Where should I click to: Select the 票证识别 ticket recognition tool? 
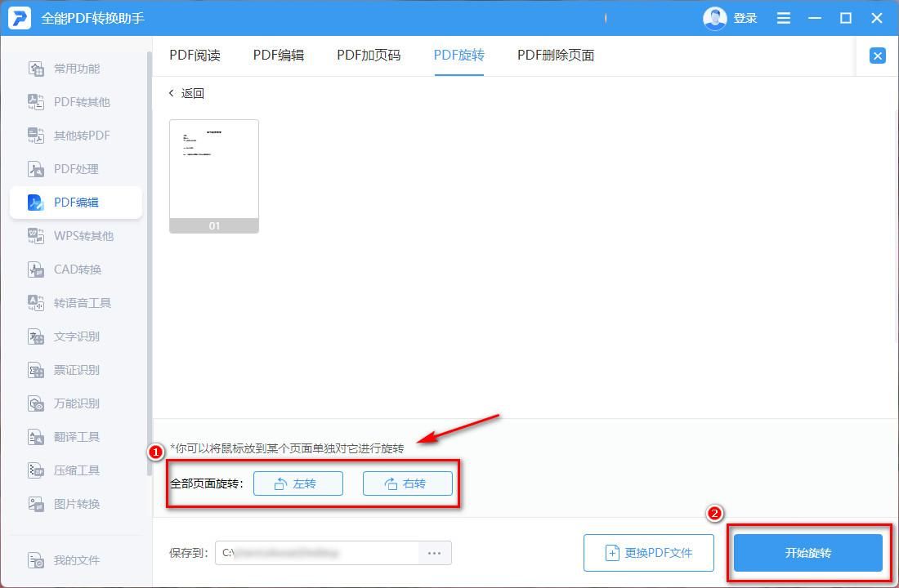(x=78, y=370)
